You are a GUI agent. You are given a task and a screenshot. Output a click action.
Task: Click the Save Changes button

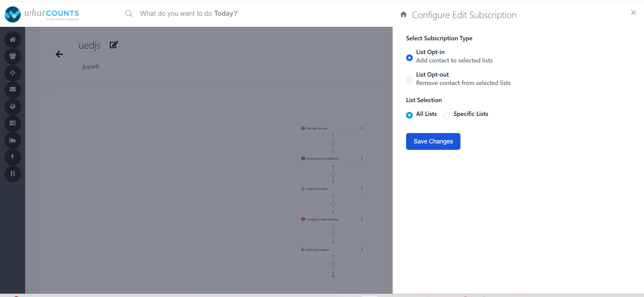[433, 141]
